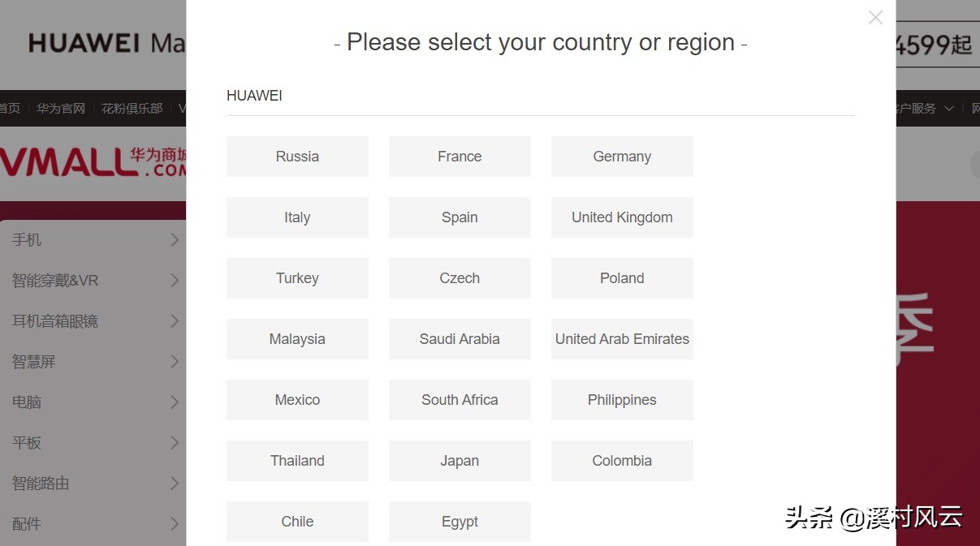Select United Kingdom

point(622,217)
